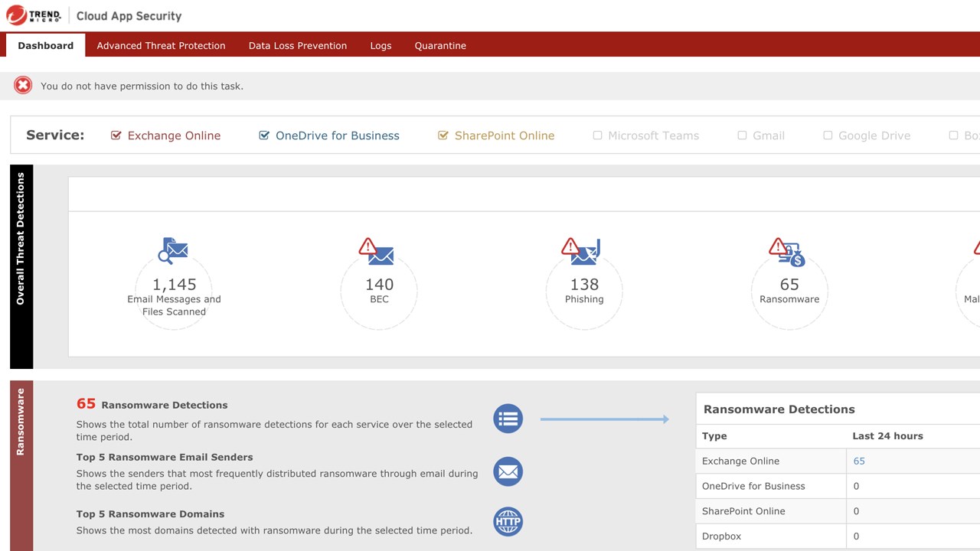The image size is (980, 551).
Task: Select the SharePoint Online table row label
Action: [x=743, y=511]
